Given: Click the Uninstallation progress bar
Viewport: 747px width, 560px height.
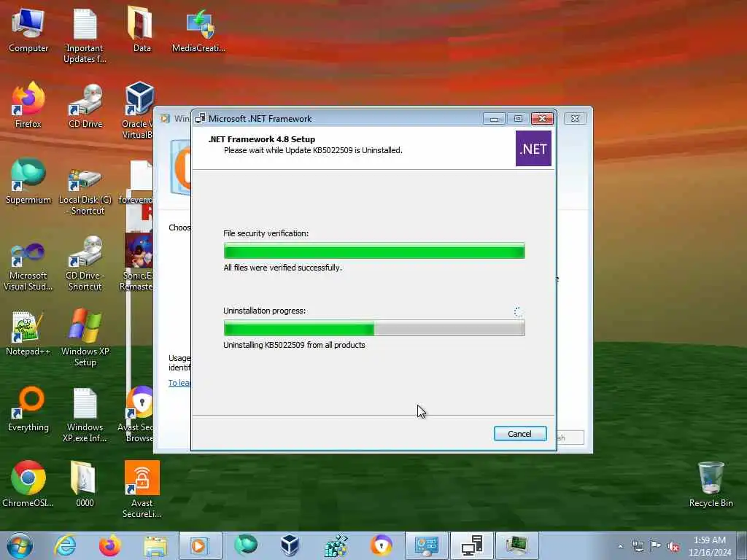Looking at the screenshot, I should pyautogui.click(x=374, y=327).
